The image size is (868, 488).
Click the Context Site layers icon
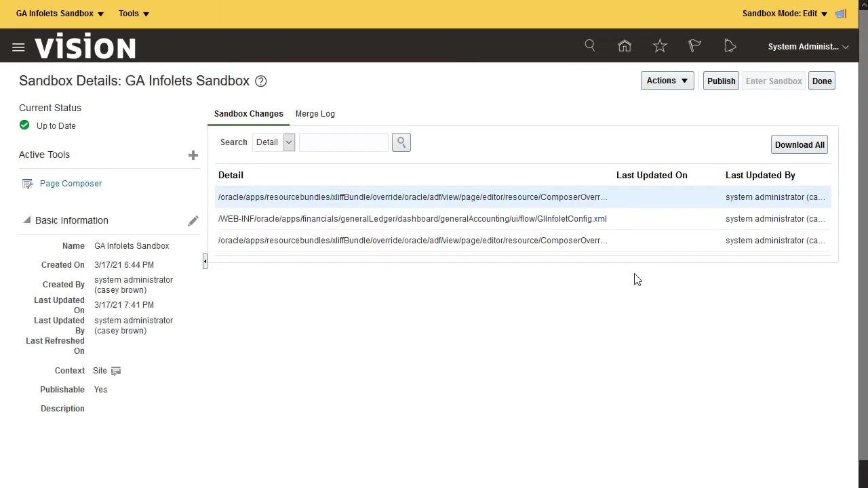(x=116, y=371)
